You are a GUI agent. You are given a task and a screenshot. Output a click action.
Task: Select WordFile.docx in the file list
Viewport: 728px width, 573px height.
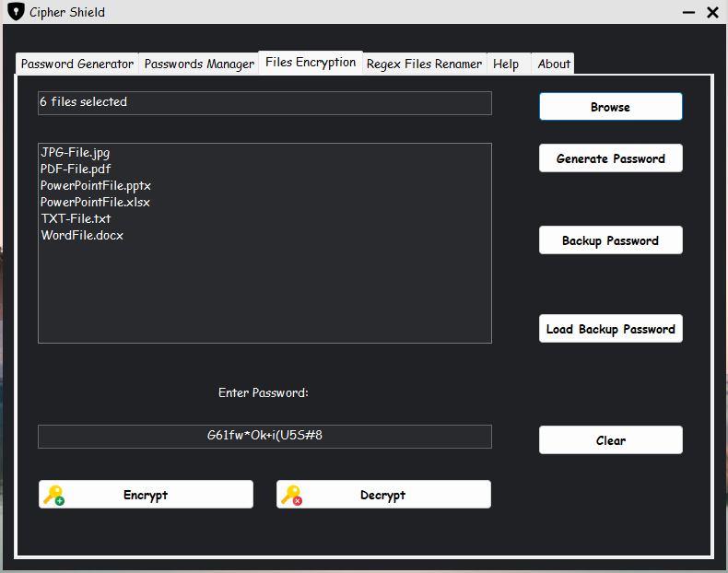[82, 236]
